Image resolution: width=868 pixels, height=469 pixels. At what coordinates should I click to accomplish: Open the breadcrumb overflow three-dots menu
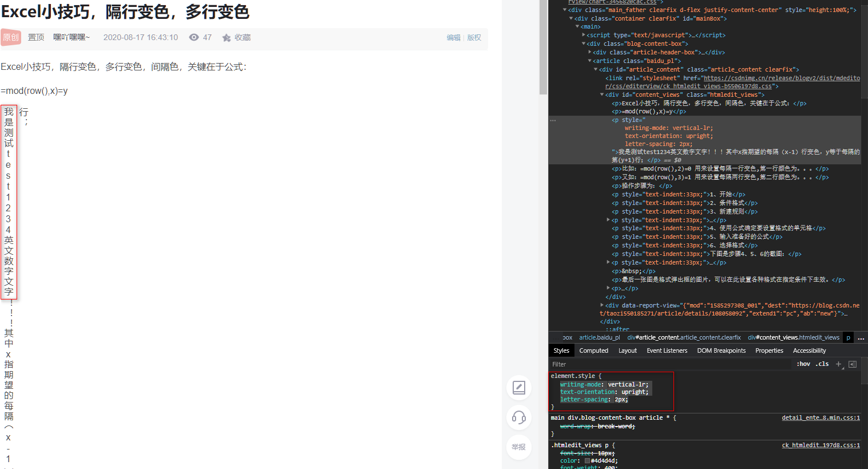click(x=861, y=338)
